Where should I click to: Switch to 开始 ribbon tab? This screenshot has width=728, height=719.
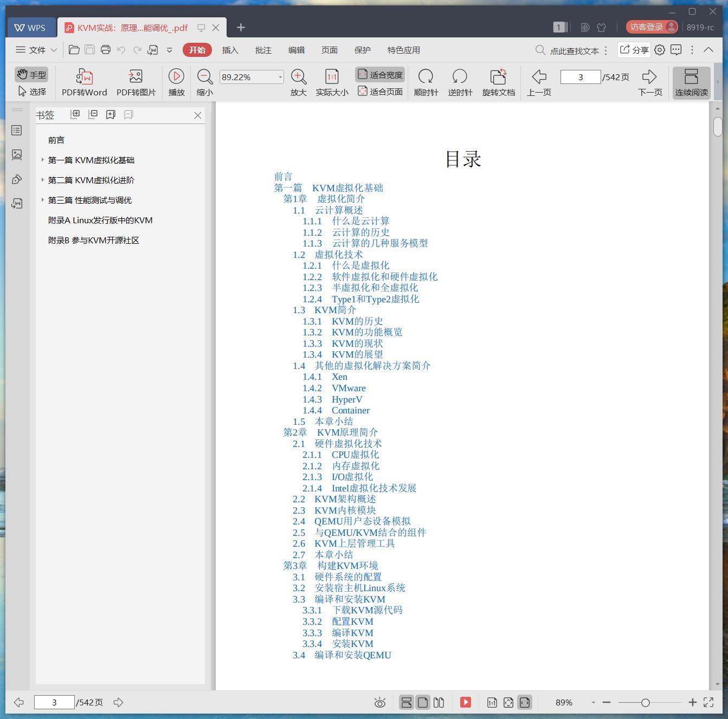click(197, 50)
